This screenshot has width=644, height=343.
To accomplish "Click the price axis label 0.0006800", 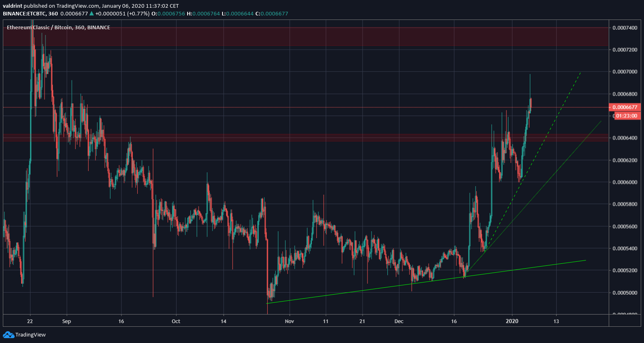I will [625, 94].
